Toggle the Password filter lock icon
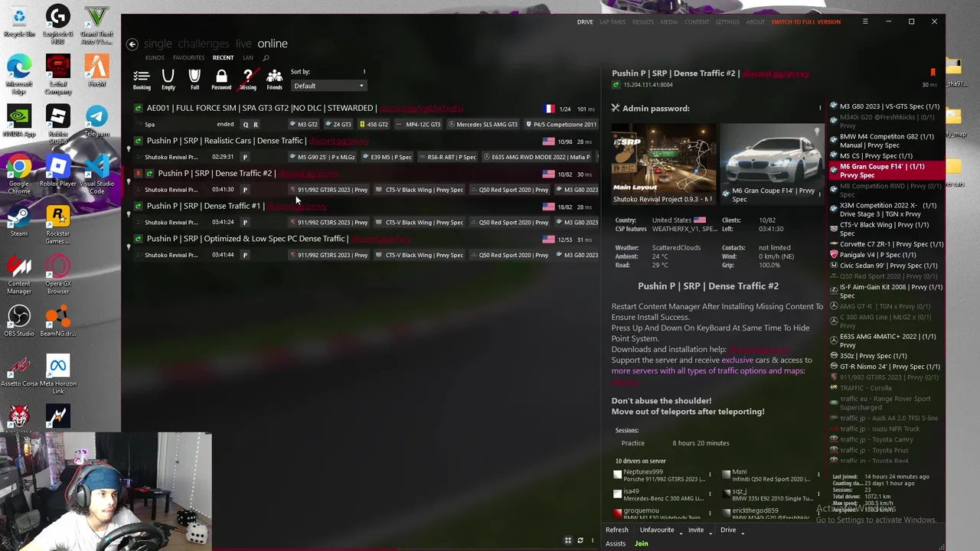The image size is (980, 551). click(221, 80)
